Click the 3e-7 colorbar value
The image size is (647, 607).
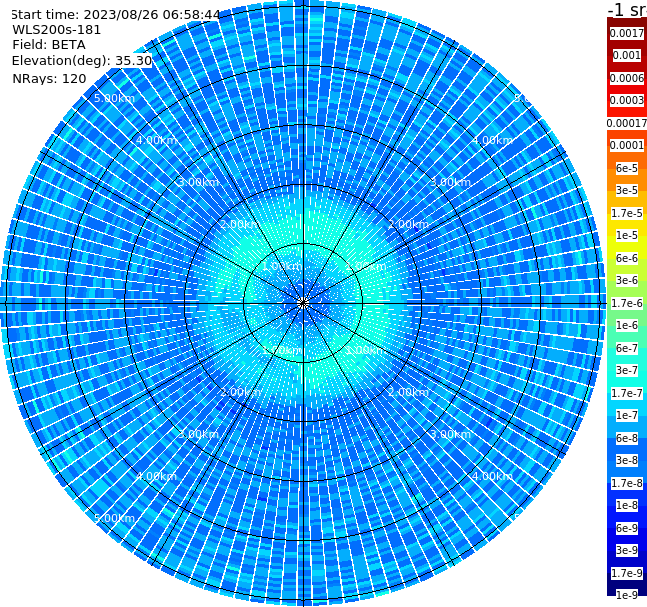click(x=627, y=370)
